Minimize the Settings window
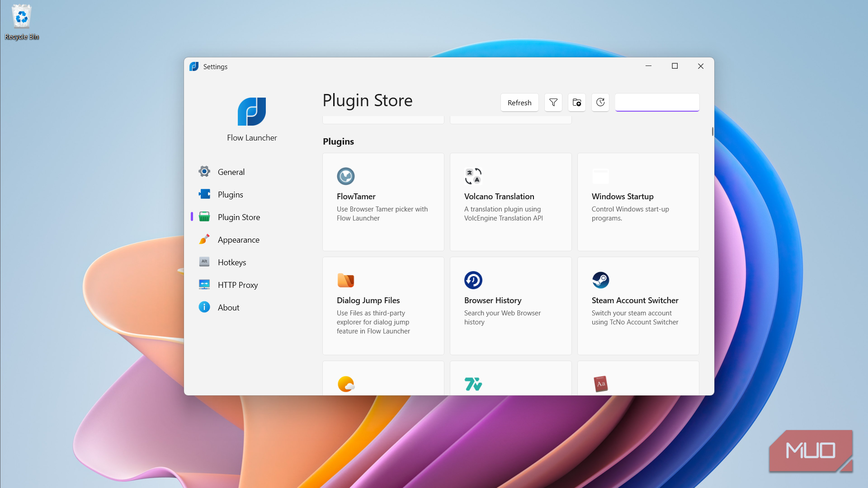Viewport: 868px width, 488px height. click(648, 66)
